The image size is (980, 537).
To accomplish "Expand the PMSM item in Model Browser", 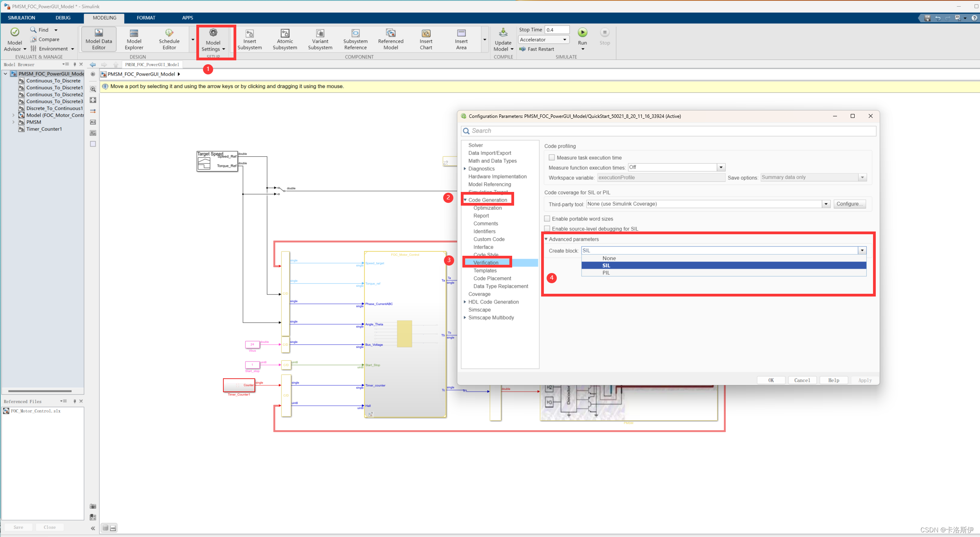I will pos(13,122).
